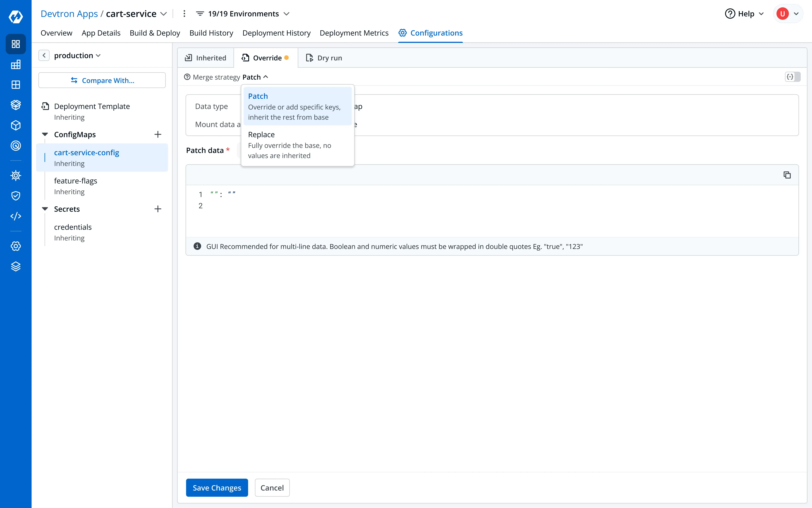812x508 pixels.
Task: Select the cart-service-config ConfigMap
Action: 102,158
